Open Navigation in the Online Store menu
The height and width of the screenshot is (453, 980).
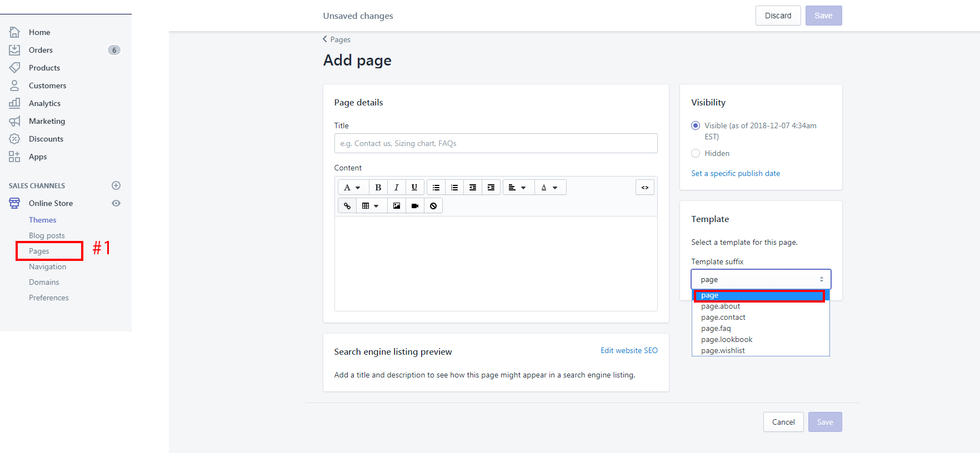pyautogui.click(x=47, y=267)
